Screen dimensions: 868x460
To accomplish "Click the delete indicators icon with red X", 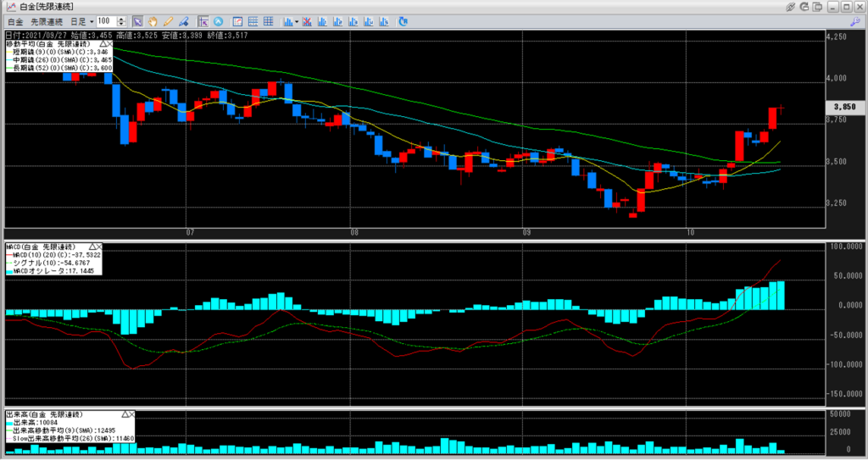I will click(309, 20).
